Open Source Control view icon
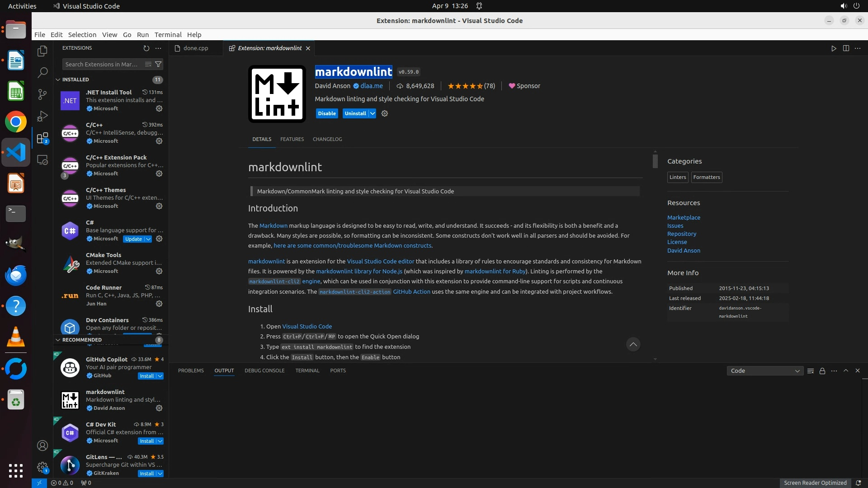 point(42,94)
